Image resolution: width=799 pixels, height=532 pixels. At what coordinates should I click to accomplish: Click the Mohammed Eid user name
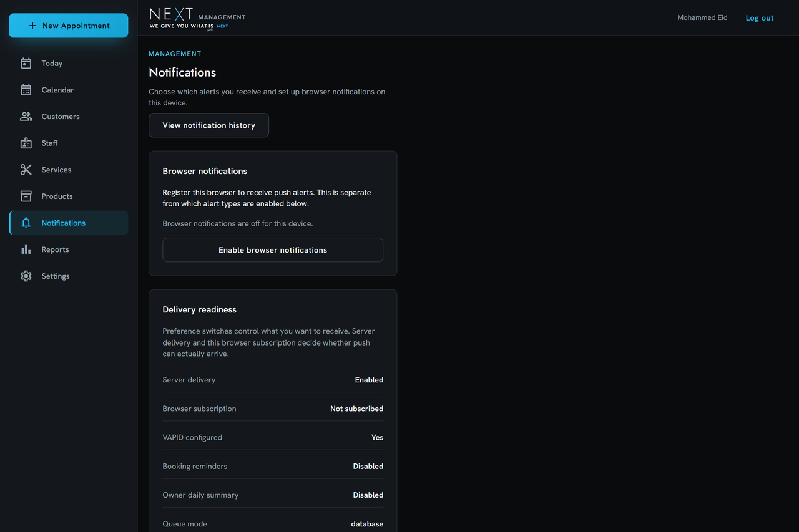point(702,17)
